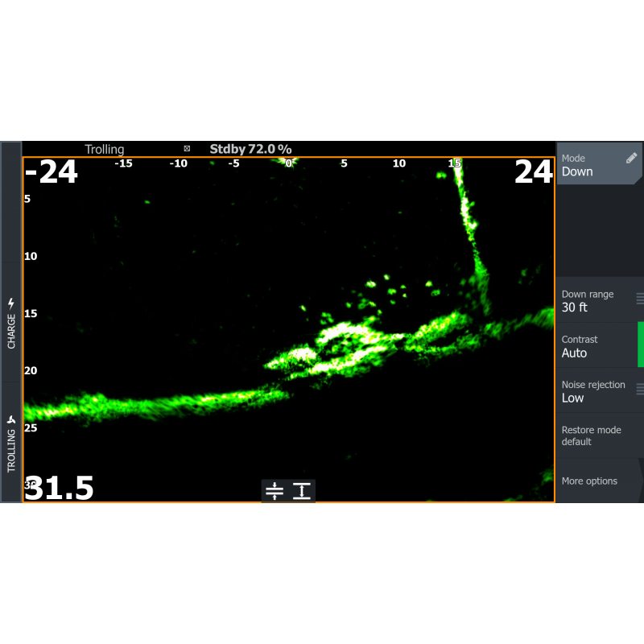Grab the Down range slider handle
Image resolution: width=644 pixels, height=644 pixels.
point(640,299)
